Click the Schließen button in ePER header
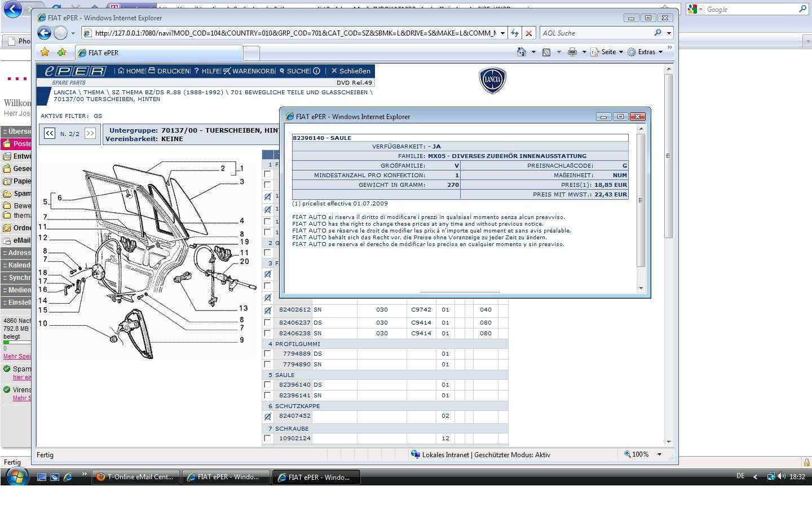Screen dimensions: 812x508 coord(351,71)
